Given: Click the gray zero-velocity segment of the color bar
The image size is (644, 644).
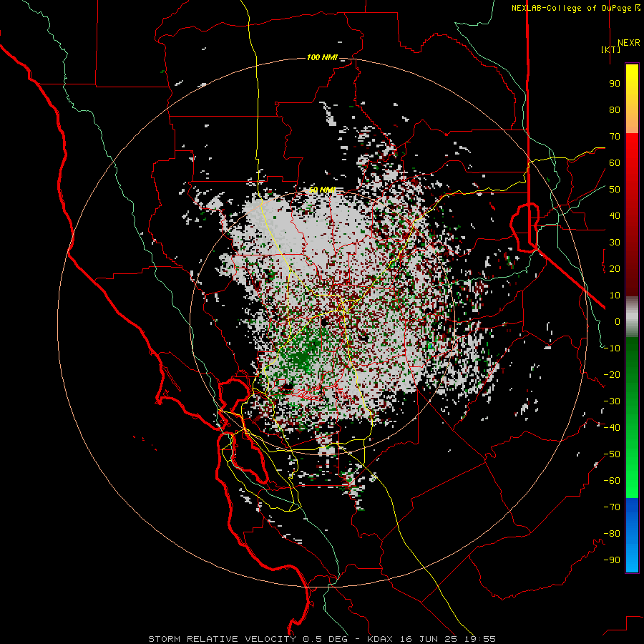Looking at the screenshot, I should 632,317.
